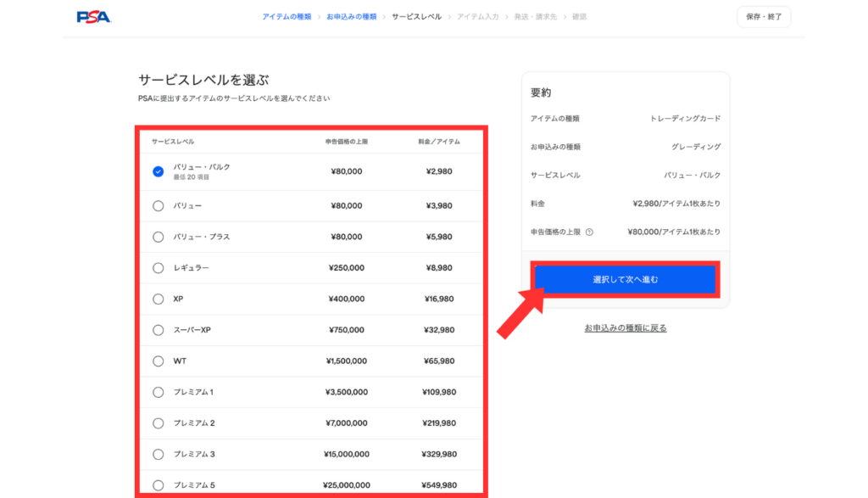The image size is (868, 498).
Task: Click 発送・請求先 breadcrumb step
Action: click(536, 17)
